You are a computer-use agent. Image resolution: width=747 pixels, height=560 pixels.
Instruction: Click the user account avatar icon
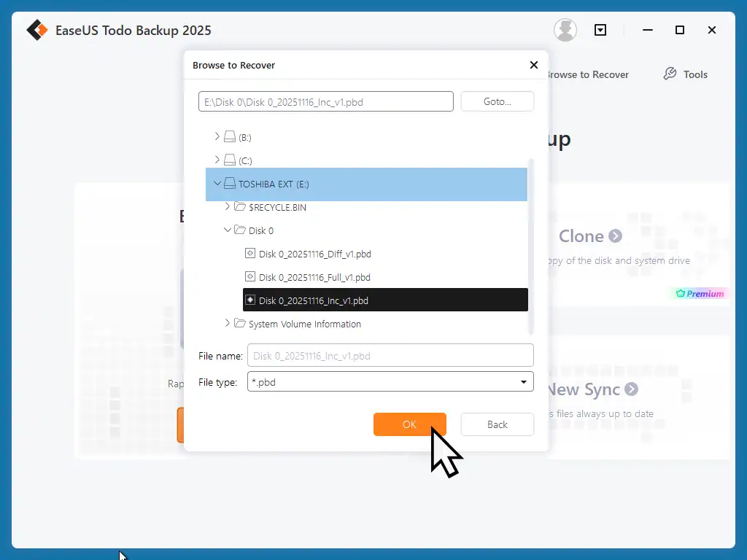565,30
